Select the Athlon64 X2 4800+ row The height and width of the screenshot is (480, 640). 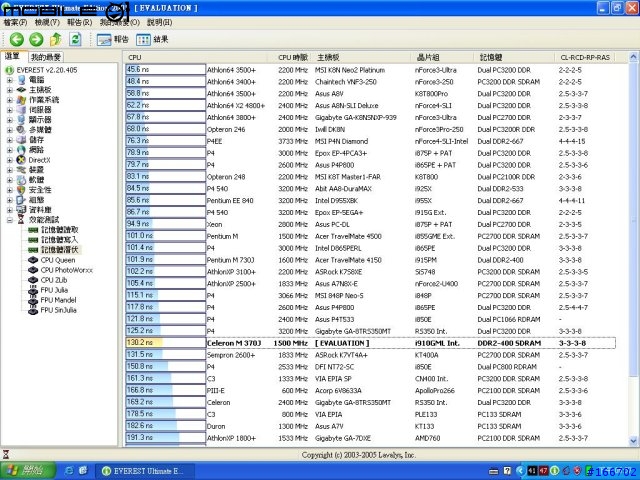370,106
